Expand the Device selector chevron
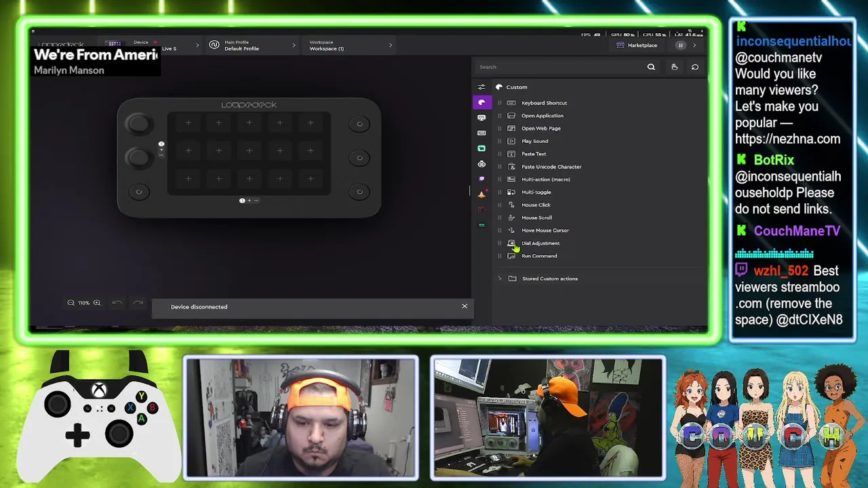868x488 pixels. [x=197, y=45]
